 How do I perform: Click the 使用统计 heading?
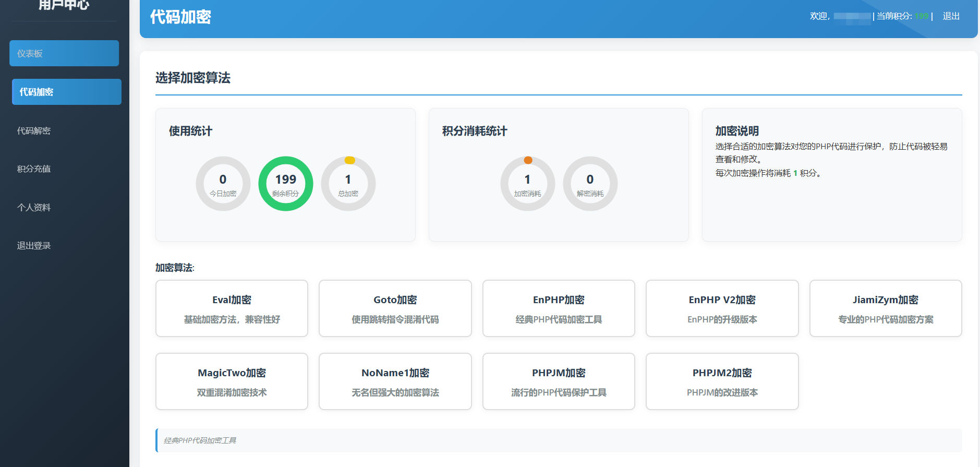(190, 131)
